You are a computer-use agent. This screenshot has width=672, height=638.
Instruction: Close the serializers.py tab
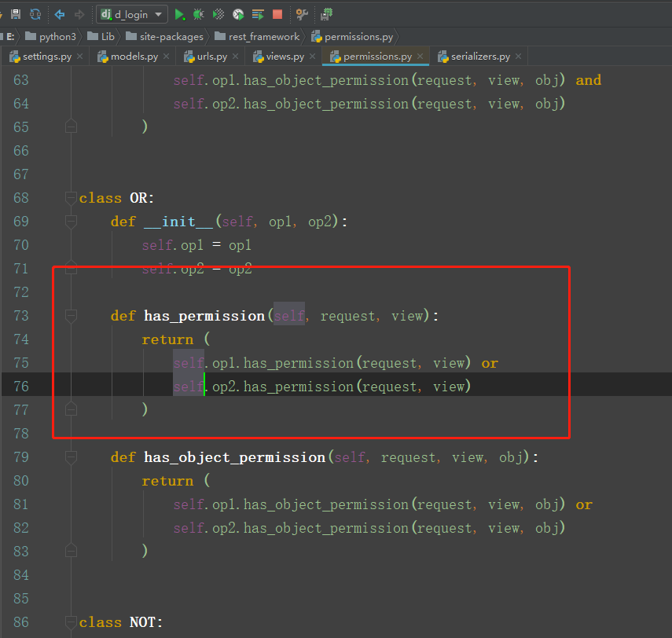(519, 57)
